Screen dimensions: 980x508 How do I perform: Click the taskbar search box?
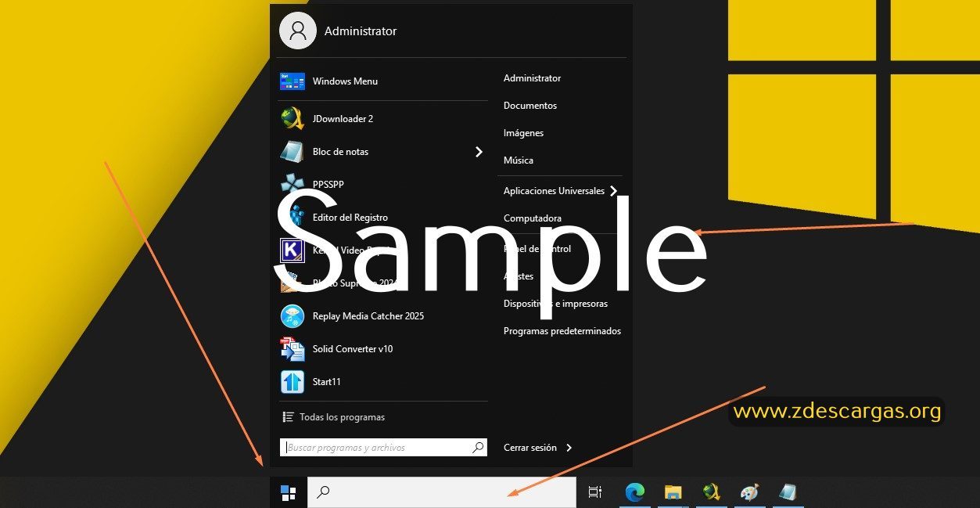442,492
